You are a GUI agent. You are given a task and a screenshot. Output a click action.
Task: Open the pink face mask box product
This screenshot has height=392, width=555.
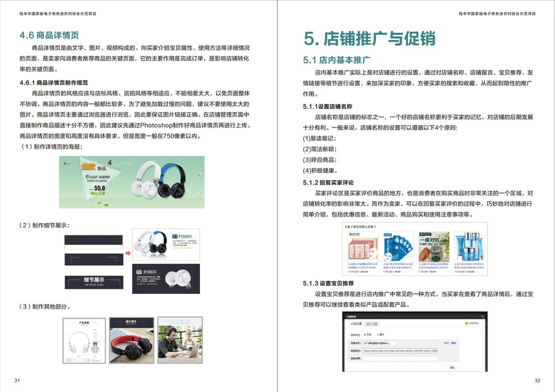pyautogui.click(x=363, y=247)
